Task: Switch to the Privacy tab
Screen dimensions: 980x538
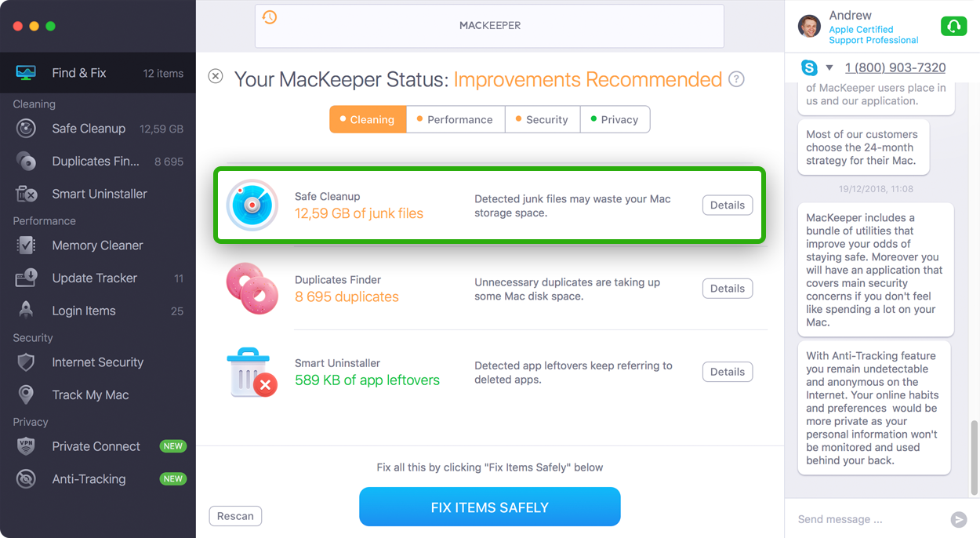Action: pos(615,119)
